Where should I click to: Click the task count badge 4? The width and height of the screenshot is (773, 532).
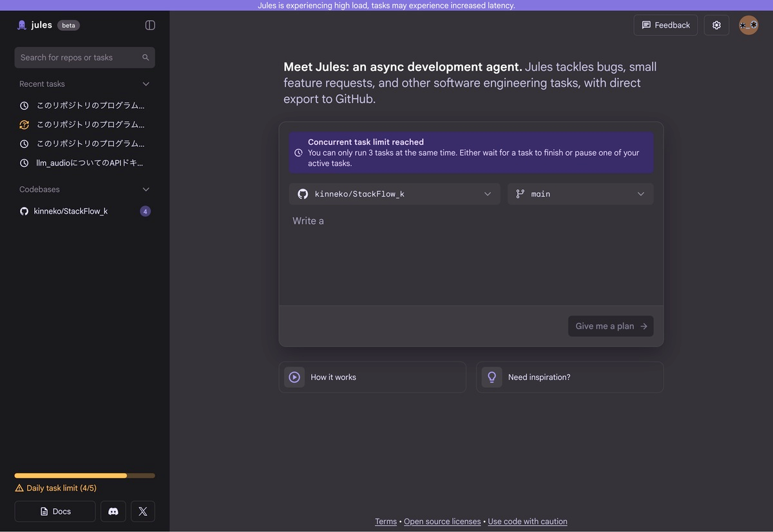(x=146, y=211)
